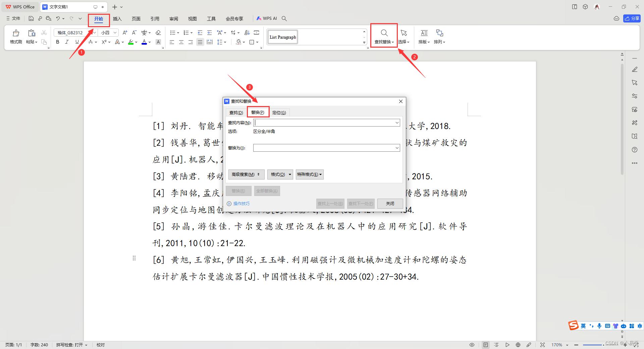Expand Advanced Search (高级搜索) options
Viewport: 644px width, 349px height.
click(x=246, y=174)
